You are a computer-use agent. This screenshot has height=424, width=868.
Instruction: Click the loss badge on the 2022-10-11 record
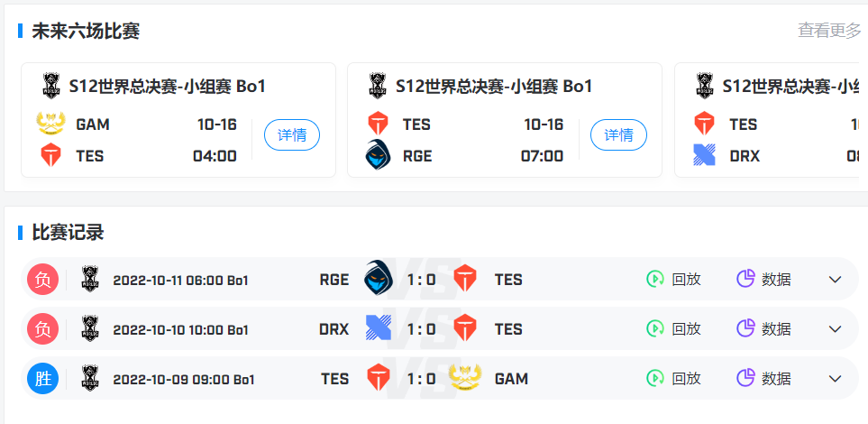43,280
